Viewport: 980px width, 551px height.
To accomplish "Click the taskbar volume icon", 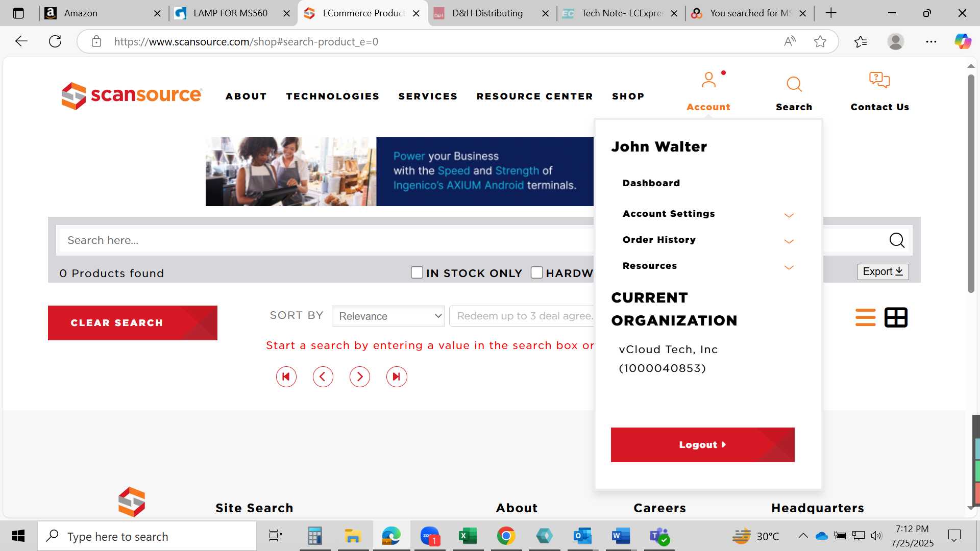I will tap(876, 536).
